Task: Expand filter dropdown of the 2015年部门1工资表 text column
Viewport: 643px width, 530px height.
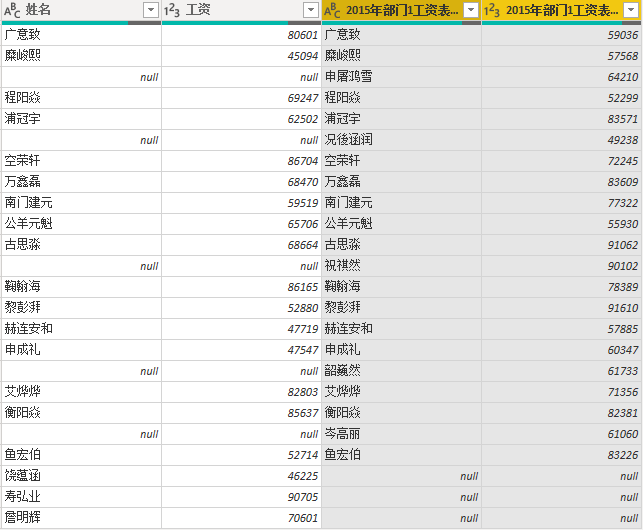Action: point(470,10)
